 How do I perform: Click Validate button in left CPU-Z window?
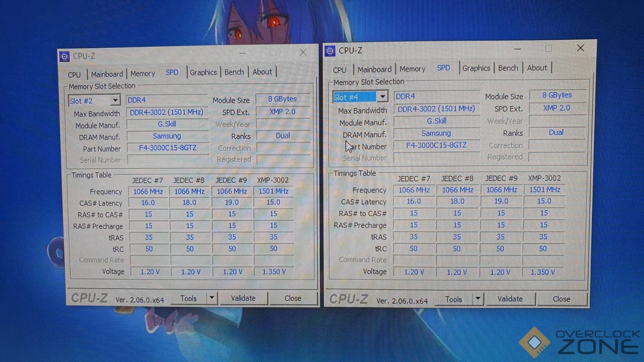(x=243, y=298)
